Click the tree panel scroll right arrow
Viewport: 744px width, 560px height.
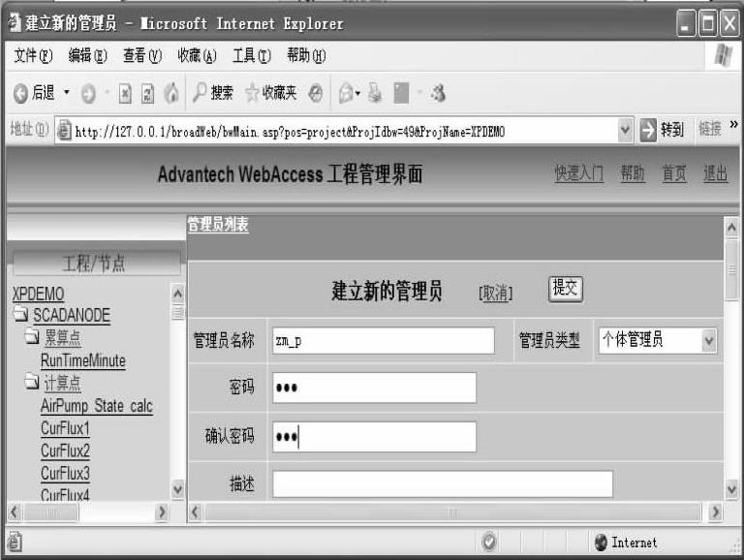[162, 513]
